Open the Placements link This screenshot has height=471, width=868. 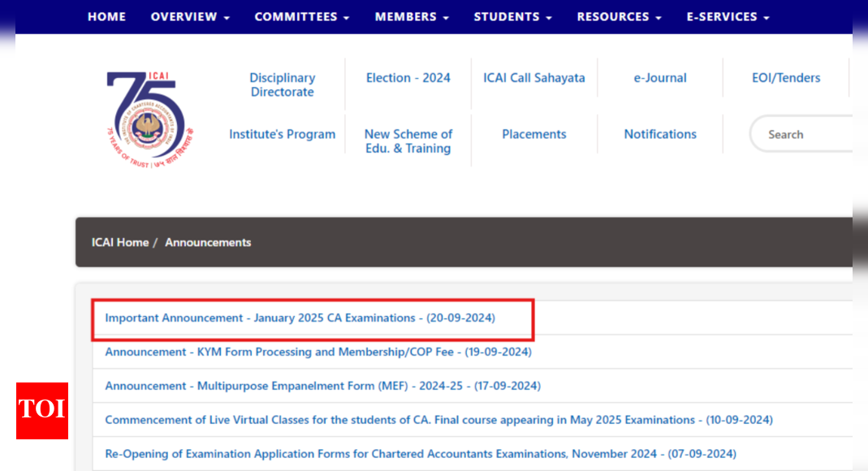533,135
